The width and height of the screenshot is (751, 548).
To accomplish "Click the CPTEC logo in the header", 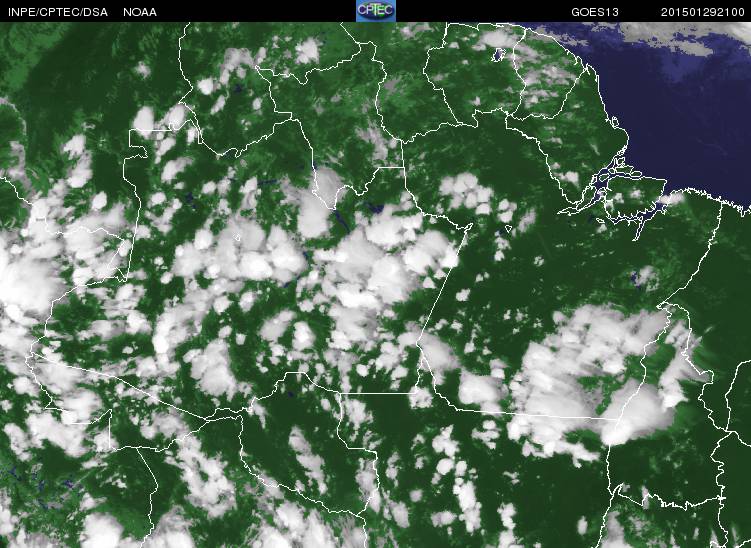I will point(376,11).
